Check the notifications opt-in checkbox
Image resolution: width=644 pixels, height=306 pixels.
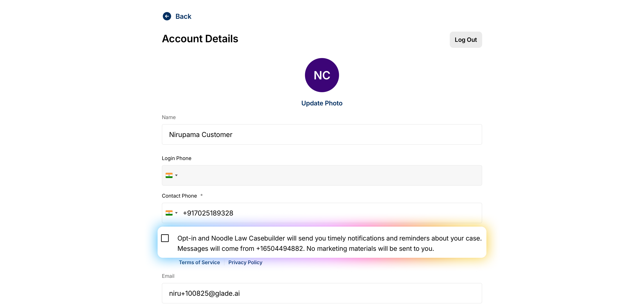(165, 238)
